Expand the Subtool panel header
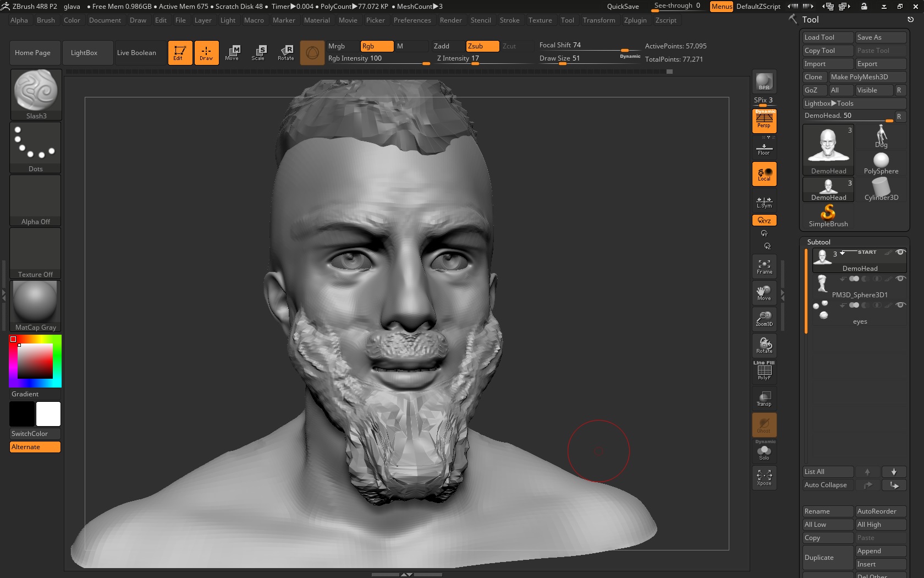924x578 pixels. 818,242
